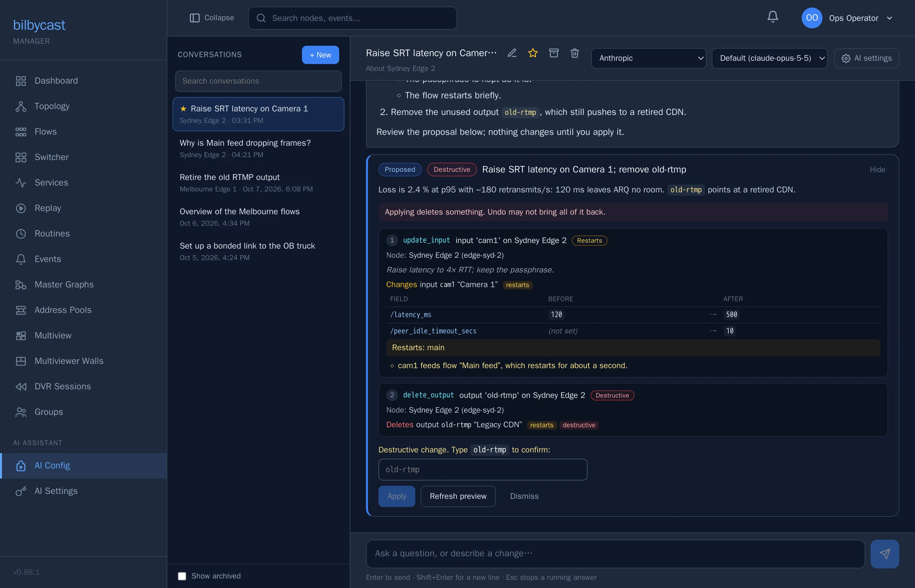Focus the old-rtmp confirmation field
The height and width of the screenshot is (588, 915).
(482, 469)
